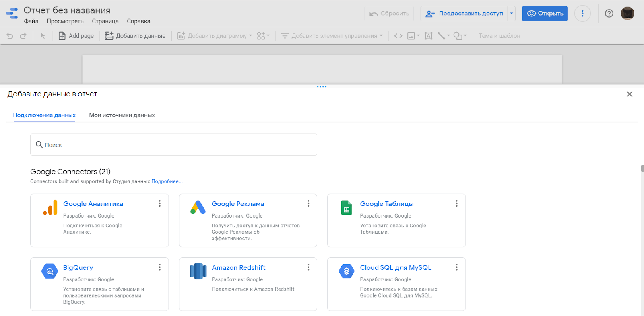Open the Файл menu
Viewport: 644px width, 316px height.
[x=31, y=21]
